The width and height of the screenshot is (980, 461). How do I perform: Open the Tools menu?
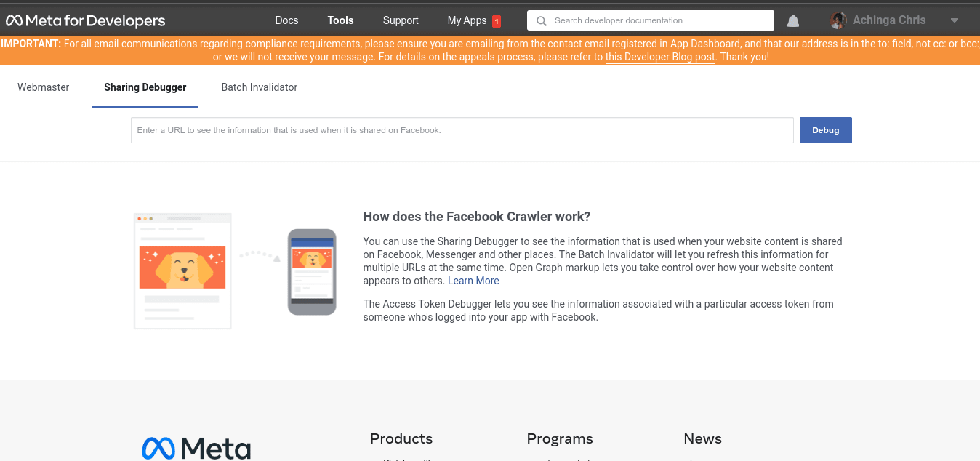(x=340, y=20)
